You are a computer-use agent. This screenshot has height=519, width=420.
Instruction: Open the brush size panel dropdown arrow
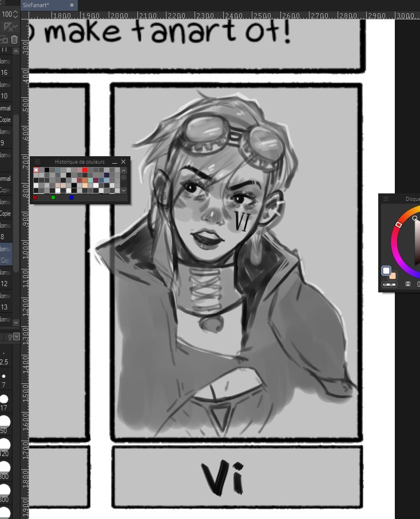point(16,336)
